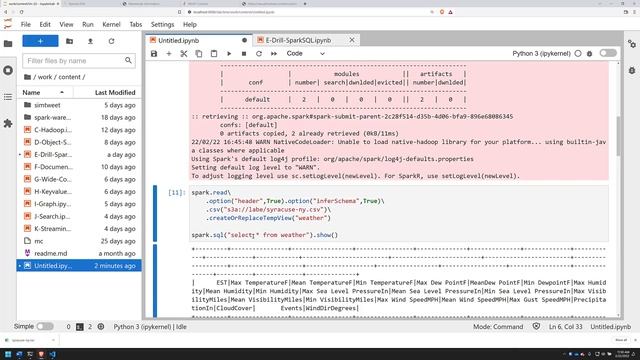This screenshot has width=640, height=360.
Task: Collapse cell 11 with blue bar
Action: click(155, 213)
